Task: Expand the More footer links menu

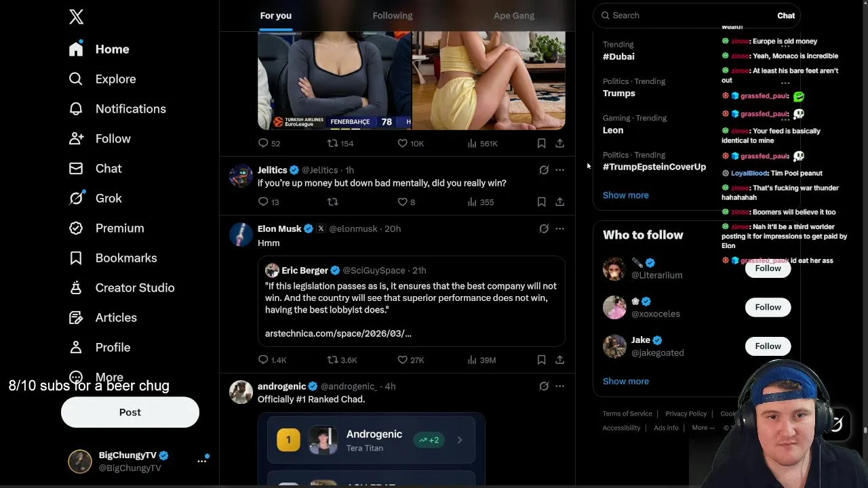Action: point(703,428)
